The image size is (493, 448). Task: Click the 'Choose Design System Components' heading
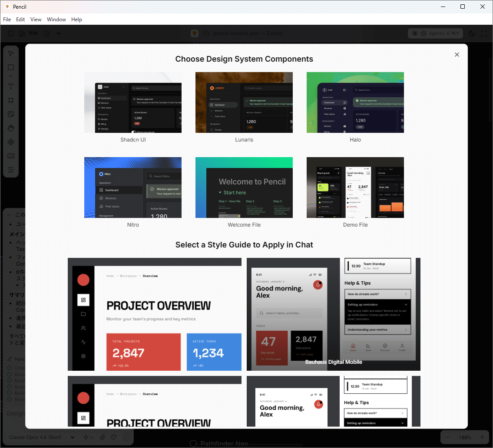[244, 59]
